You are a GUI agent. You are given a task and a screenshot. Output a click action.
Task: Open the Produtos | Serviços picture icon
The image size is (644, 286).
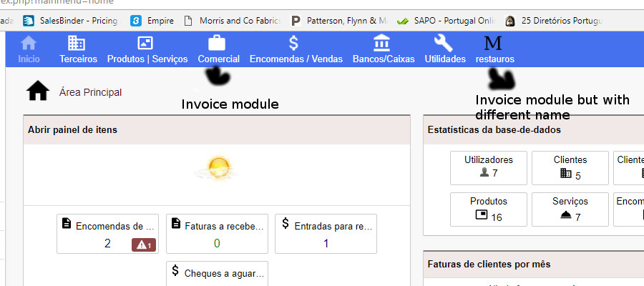point(145,43)
